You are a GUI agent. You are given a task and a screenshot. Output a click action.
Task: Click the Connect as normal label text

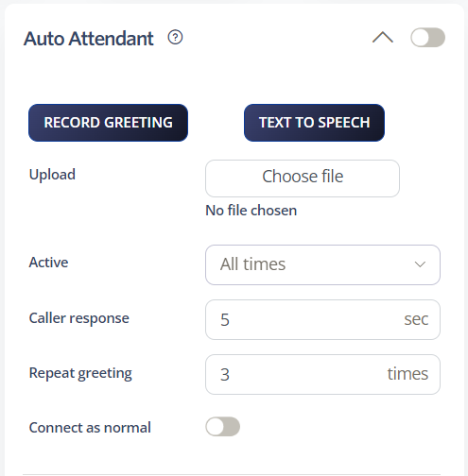[x=90, y=428]
